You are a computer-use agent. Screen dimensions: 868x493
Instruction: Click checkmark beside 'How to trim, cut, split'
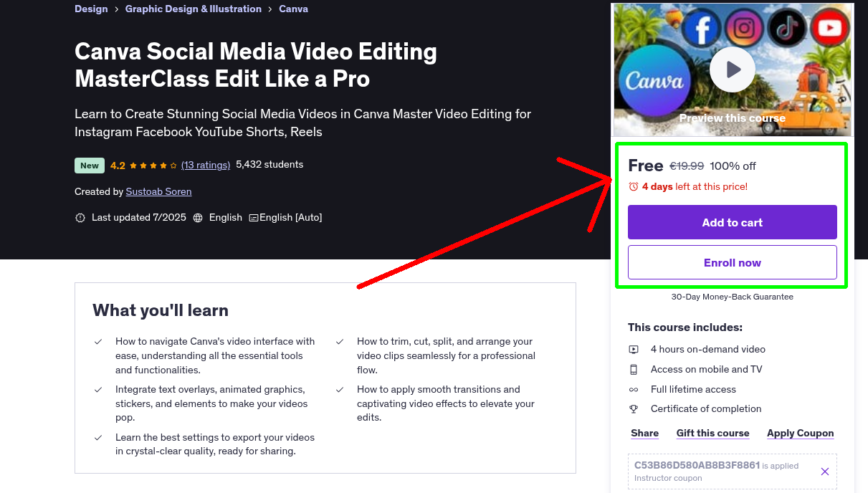point(340,342)
